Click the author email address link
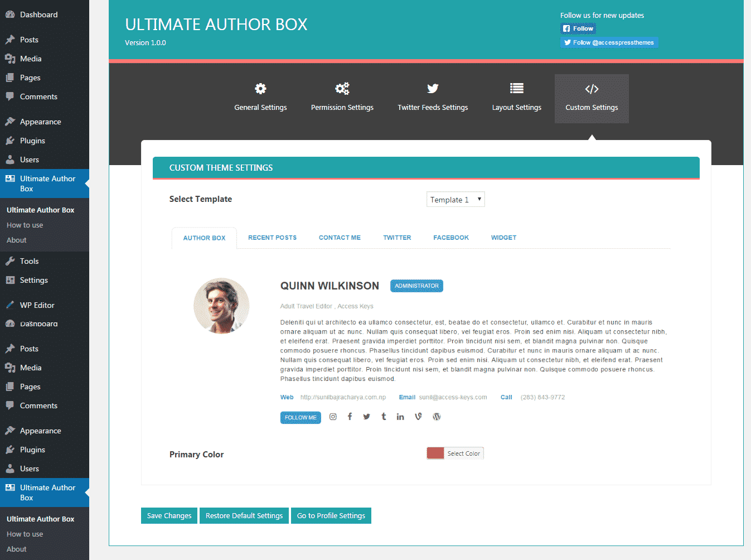The width and height of the screenshot is (751, 560). coord(453,397)
